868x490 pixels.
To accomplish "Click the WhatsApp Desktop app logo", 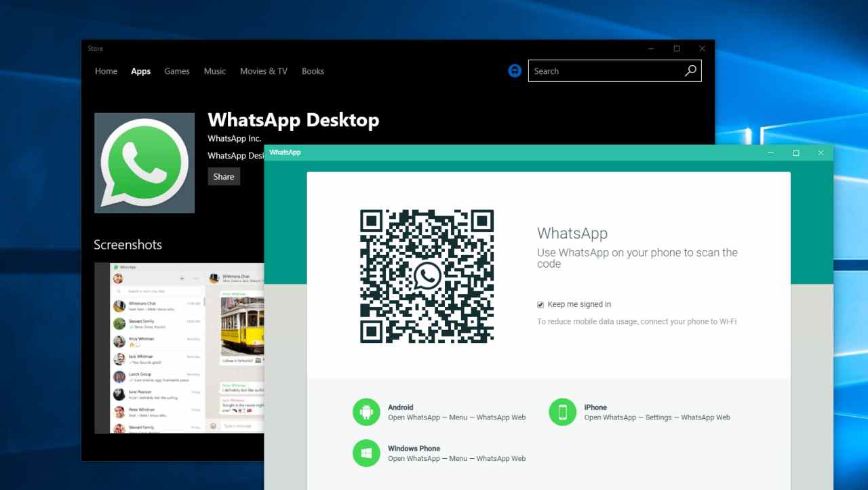I will (x=144, y=163).
